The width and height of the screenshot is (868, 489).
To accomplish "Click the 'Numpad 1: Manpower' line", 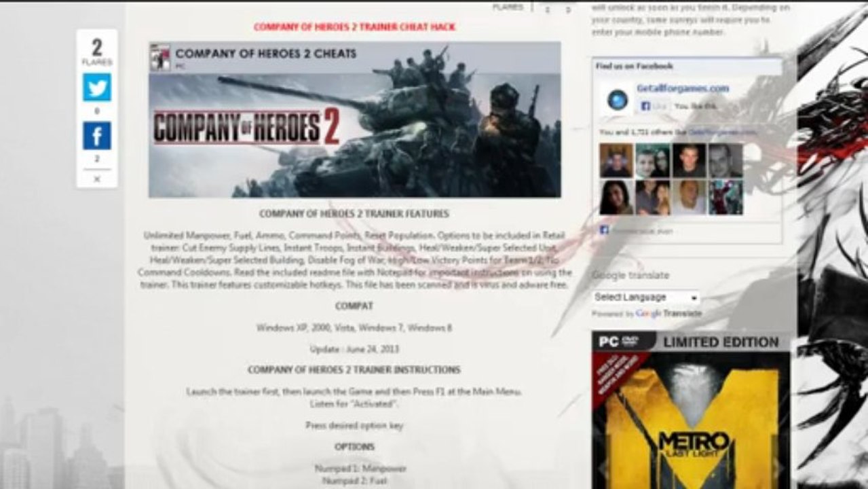I will [360, 469].
